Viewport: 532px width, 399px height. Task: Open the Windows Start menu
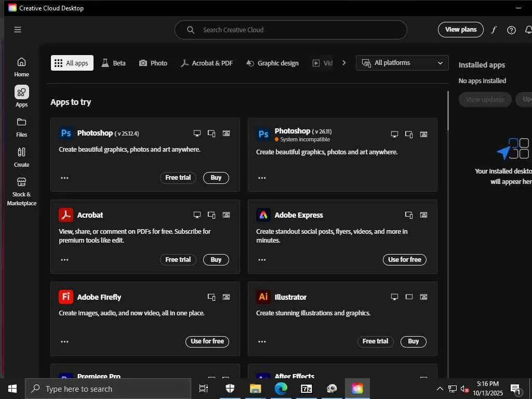12,389
